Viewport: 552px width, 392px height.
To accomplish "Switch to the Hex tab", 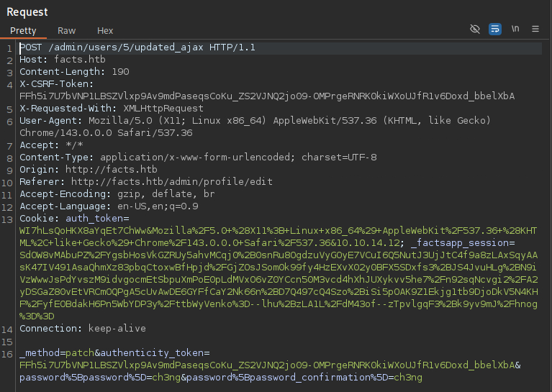I will (x=105, y=31).
